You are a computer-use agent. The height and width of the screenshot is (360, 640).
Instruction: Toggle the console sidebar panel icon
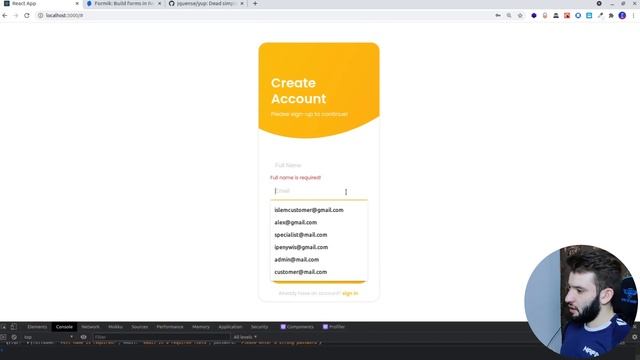[x=3, y=337]
